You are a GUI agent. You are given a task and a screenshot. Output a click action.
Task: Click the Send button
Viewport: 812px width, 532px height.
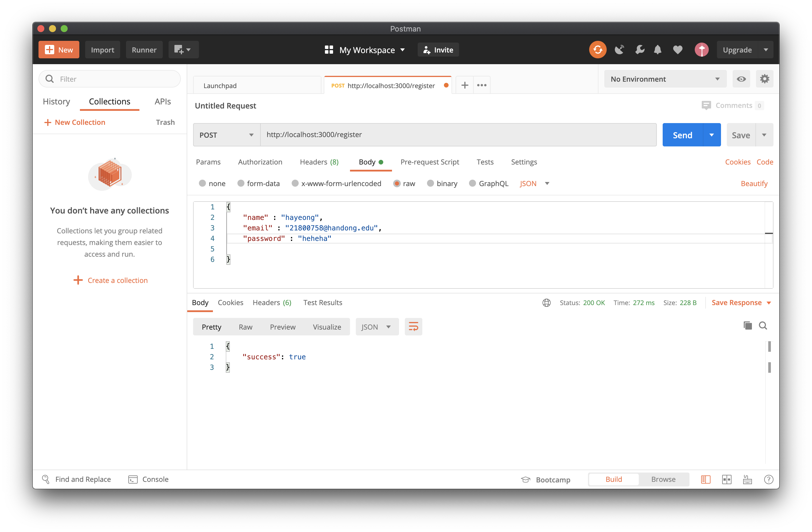(x=682, y=134)
